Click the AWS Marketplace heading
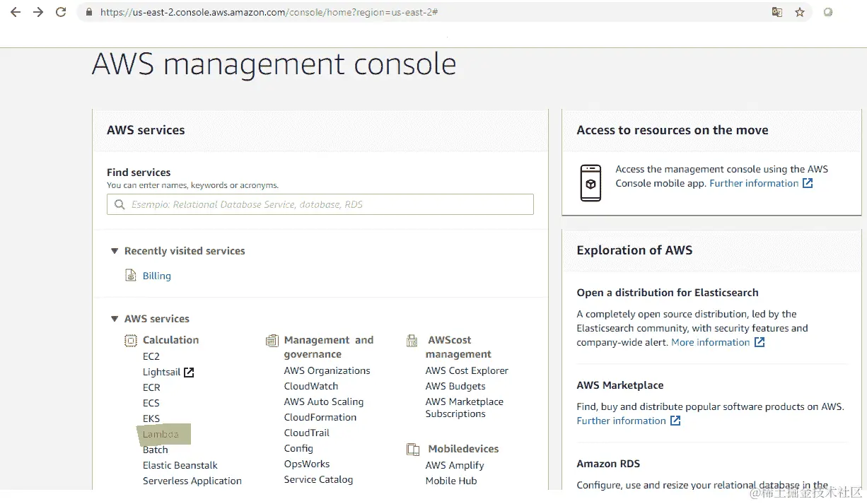Image resolution: width=867 pixels, height=504 pixels. click(x=620, y=385)
